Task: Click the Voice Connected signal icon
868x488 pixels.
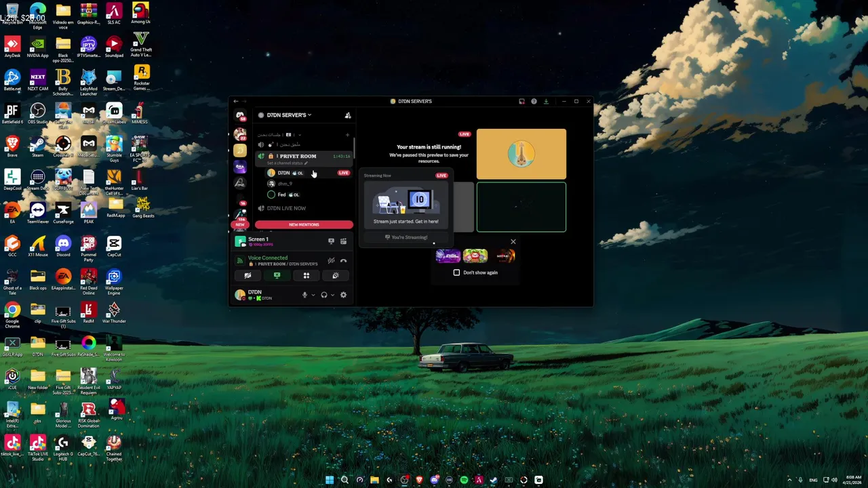Action: [x=239, y=260]
